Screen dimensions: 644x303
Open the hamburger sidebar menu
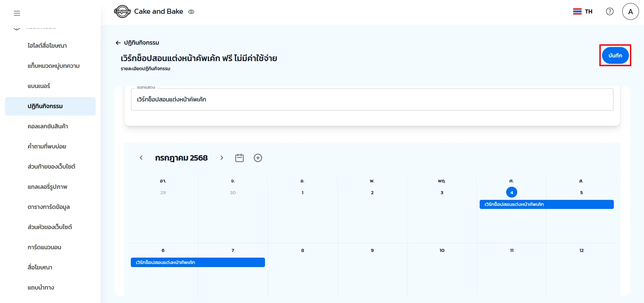17,13
